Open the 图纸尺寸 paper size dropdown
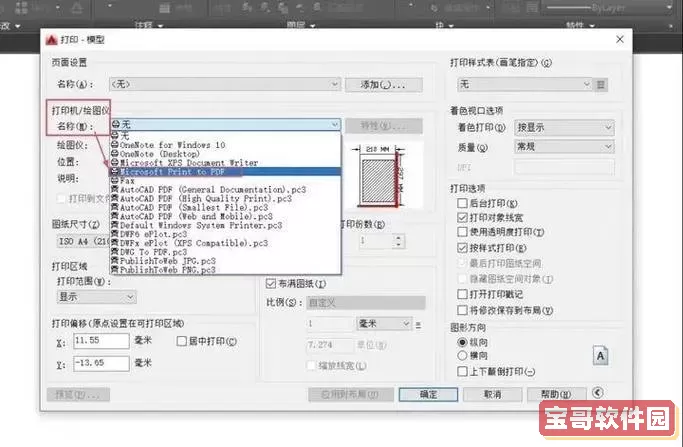This screenshot has height=447, width=683. pos(83,241)
